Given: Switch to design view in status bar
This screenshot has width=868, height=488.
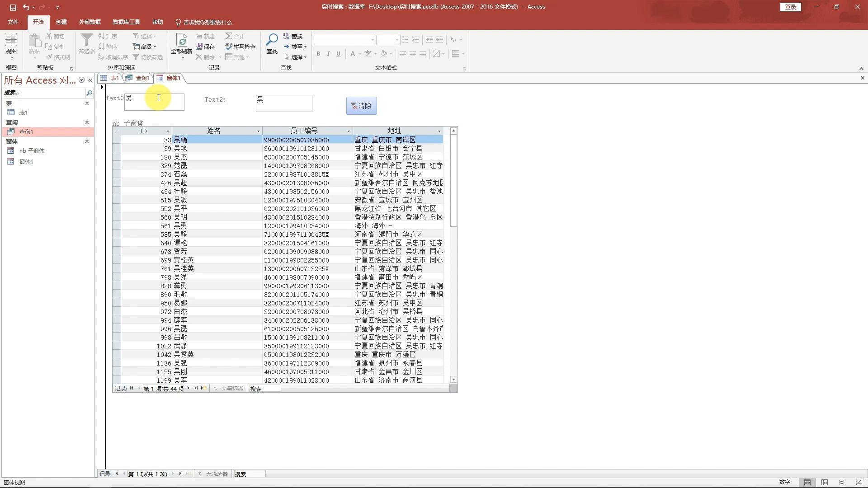Looking at the screenshot, I should point(859,483).
